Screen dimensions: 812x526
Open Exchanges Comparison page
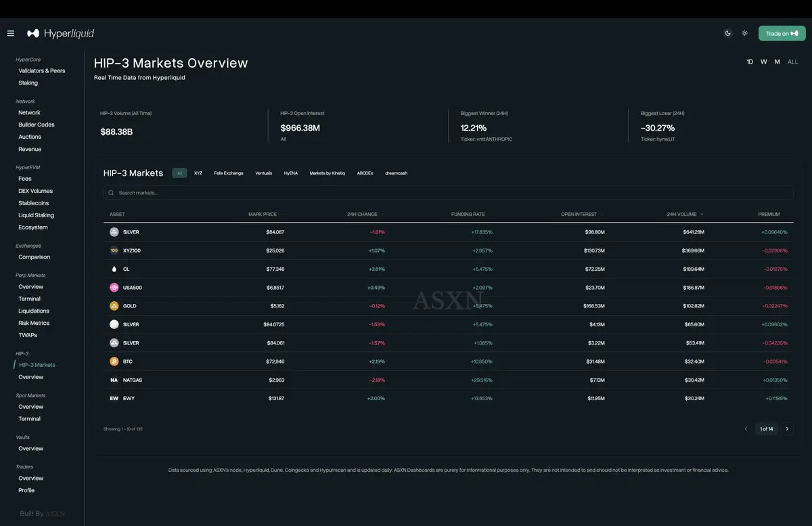[34, 257]
